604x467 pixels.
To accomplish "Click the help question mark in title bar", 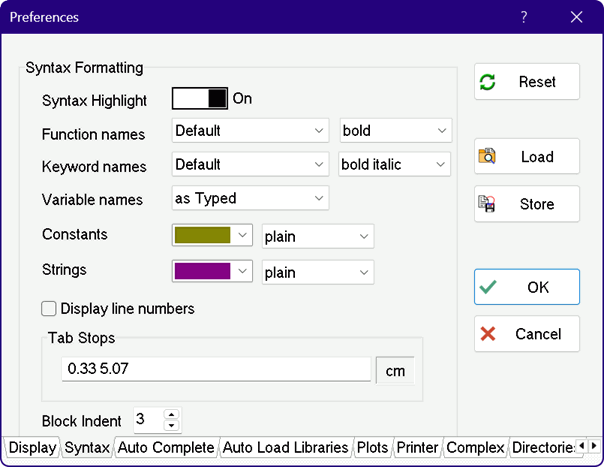I will click(x=524, y=17).
